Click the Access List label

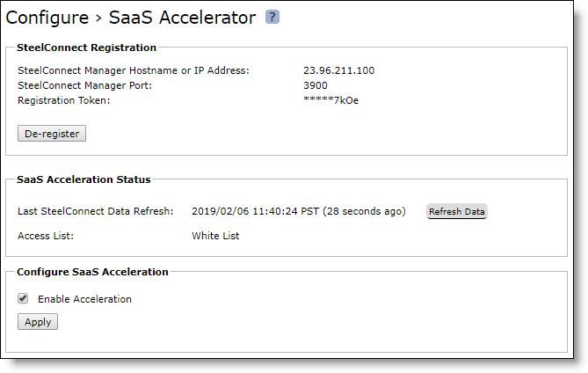[x=46, y=236]
